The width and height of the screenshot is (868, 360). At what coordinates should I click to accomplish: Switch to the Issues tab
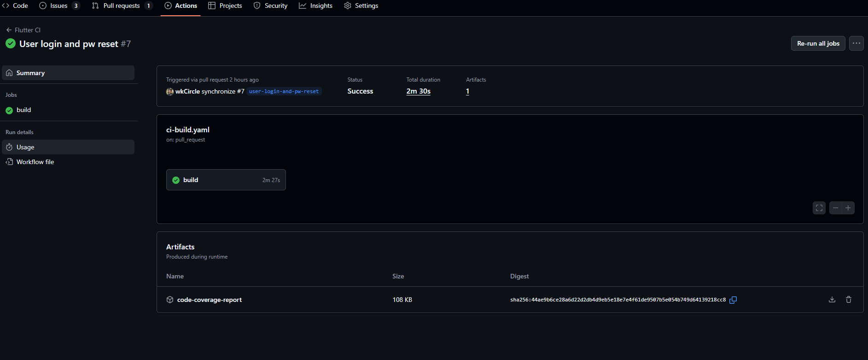pos(59,6)
